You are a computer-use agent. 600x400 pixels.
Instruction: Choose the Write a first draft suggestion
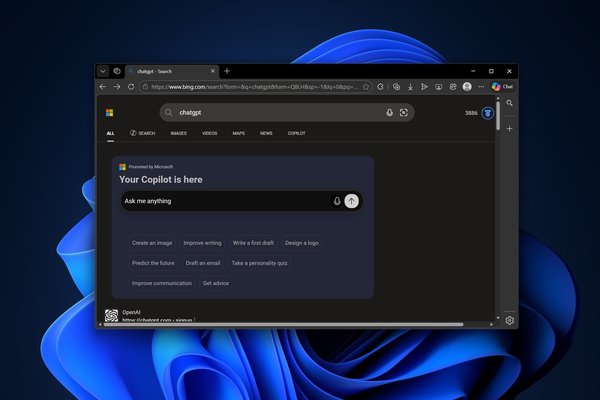[x=253, y=243]
